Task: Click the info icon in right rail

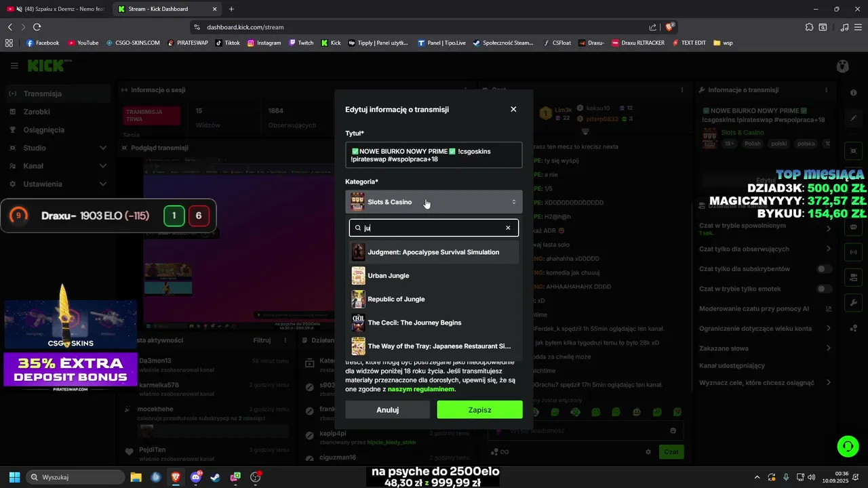Action: coord(853,93)
